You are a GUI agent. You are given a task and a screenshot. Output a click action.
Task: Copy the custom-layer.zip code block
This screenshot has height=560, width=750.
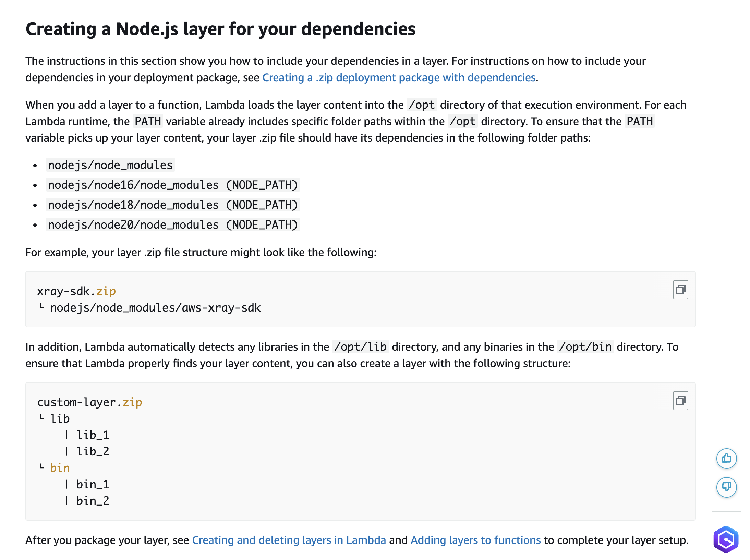tap(680, 401)
